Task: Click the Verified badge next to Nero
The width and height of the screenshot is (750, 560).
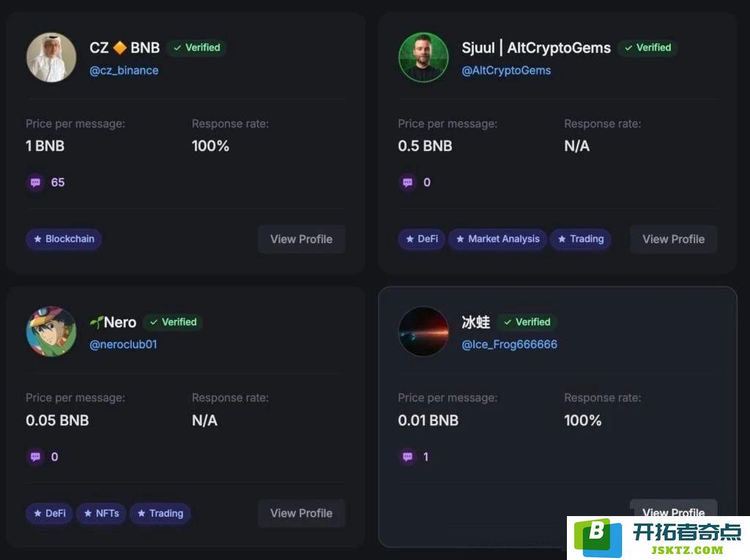Action: coord(174,322)
